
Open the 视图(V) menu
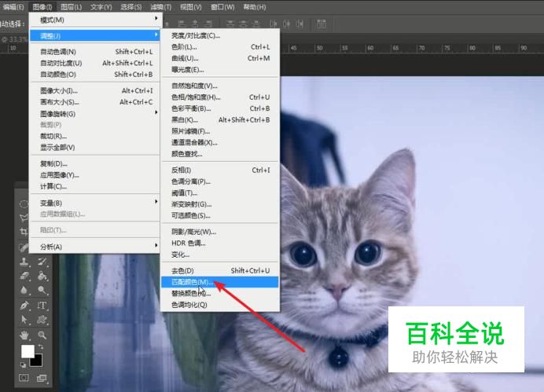(190, 6)
